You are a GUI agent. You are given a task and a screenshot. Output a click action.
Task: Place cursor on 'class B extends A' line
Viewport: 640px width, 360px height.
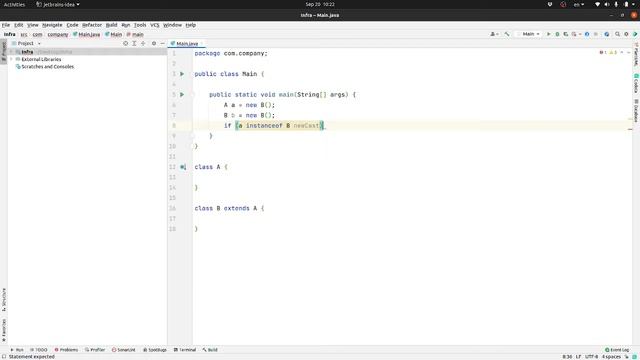point(229,208)
